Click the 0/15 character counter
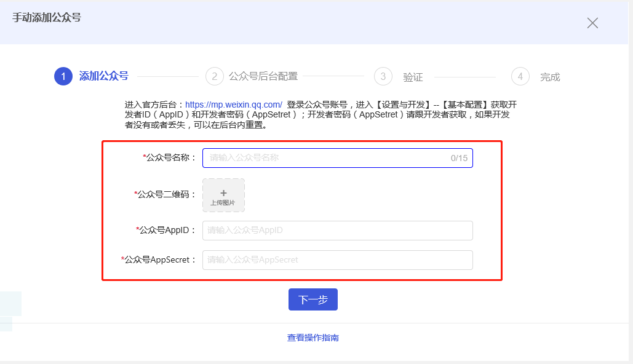The width and height of the screenshot is (633, 364). coord(459,158)
